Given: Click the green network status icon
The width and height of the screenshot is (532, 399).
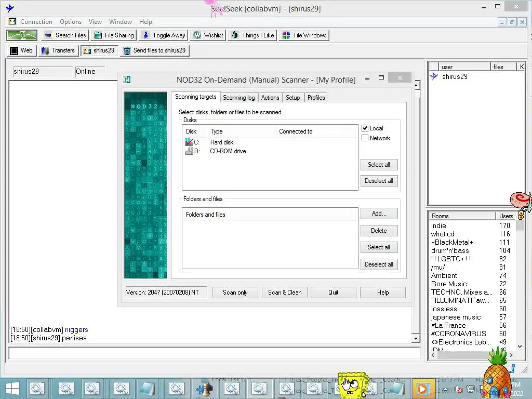Looking at the screenshot, I should [x=22, y=35].
